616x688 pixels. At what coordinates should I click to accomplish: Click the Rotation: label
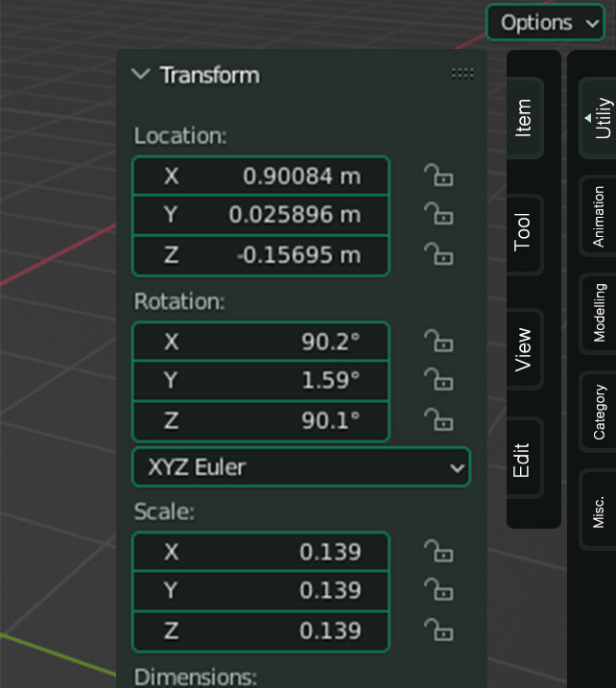click(179, 302)
